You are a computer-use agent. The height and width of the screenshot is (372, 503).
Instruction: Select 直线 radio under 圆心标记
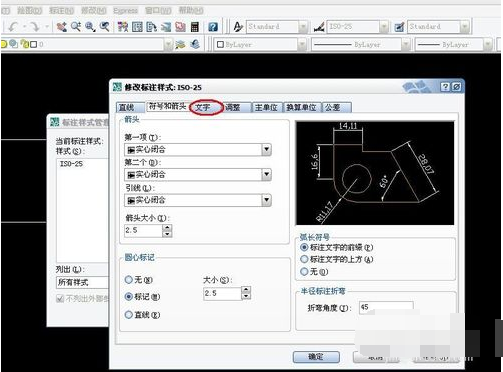(x=129, y=314)
